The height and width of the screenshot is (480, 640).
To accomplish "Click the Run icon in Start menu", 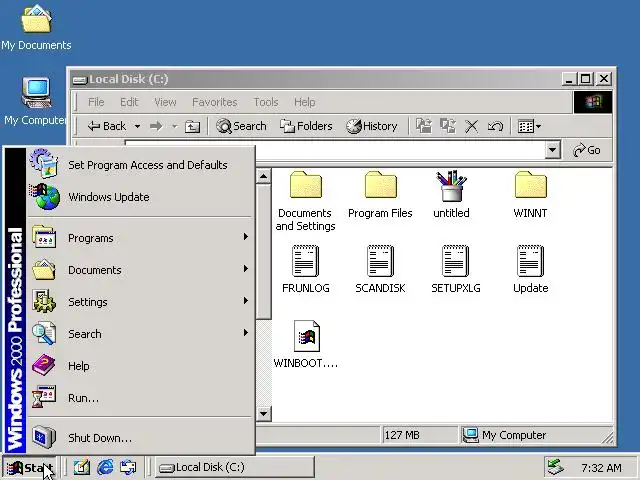I will (44, 397).
